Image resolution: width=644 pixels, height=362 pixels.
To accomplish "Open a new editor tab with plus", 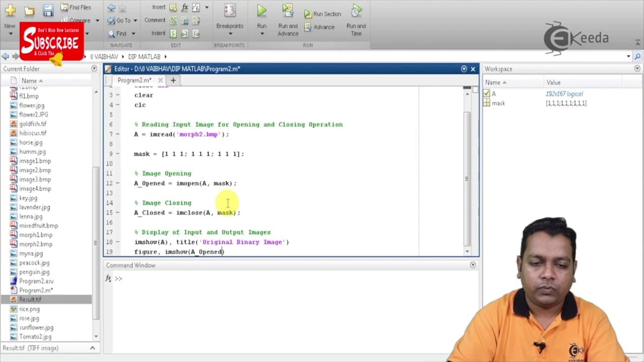I will (x=173, y=80).
